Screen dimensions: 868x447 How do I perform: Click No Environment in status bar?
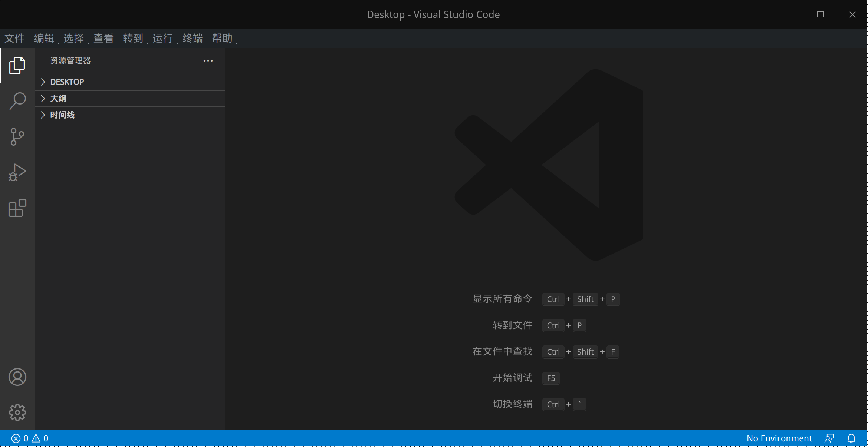point(779,438)
